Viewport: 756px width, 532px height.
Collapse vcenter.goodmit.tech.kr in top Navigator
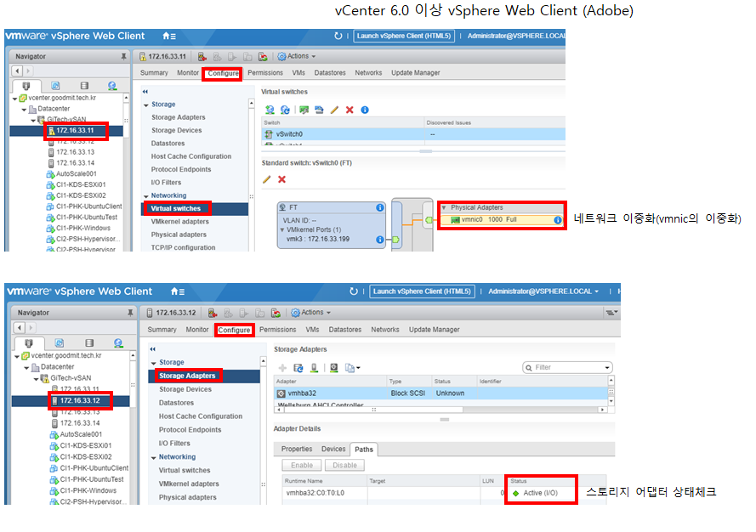click(15, 99)
